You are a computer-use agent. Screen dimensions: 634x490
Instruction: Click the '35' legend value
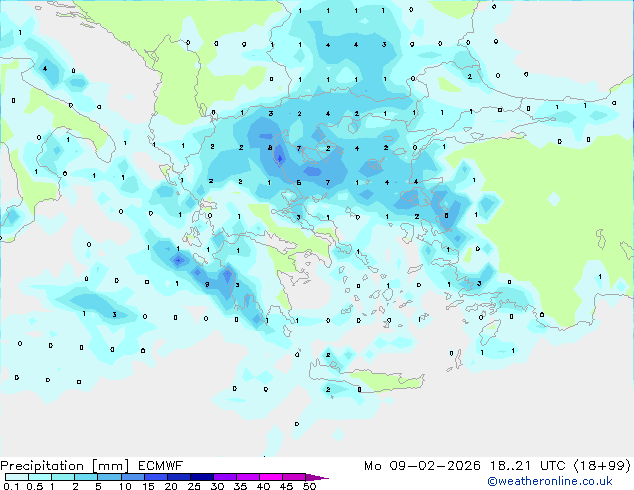click(240, 486)
